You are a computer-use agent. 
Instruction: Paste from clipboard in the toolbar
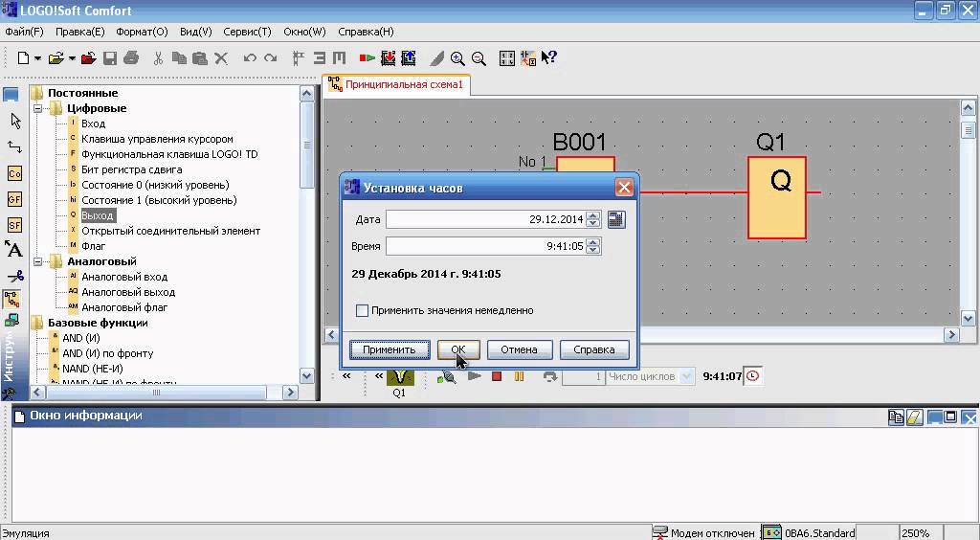200,58
